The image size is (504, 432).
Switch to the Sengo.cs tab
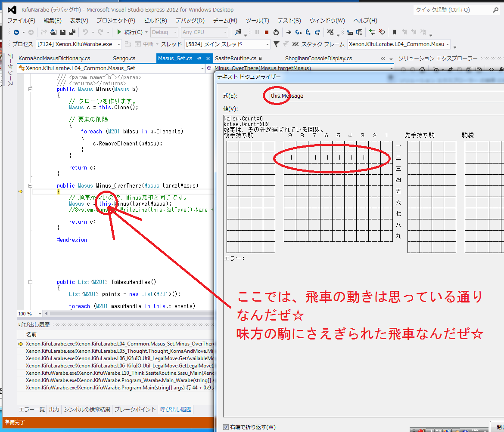(x=124, y=59)
